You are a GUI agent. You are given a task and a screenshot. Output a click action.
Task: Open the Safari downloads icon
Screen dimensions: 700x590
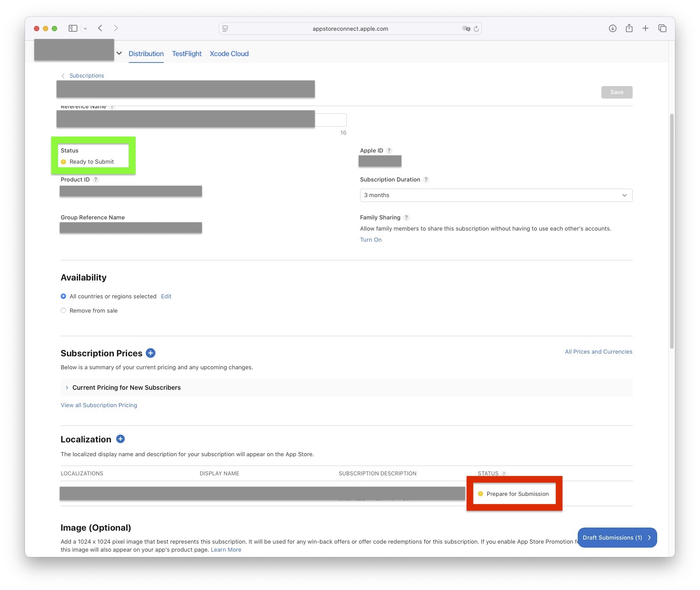point(613,29)
